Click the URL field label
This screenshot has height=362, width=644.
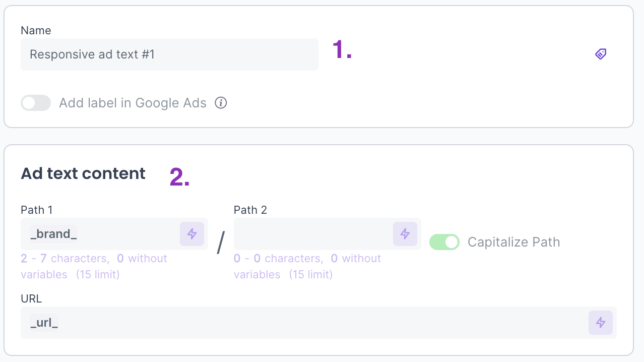coord(31,298)
